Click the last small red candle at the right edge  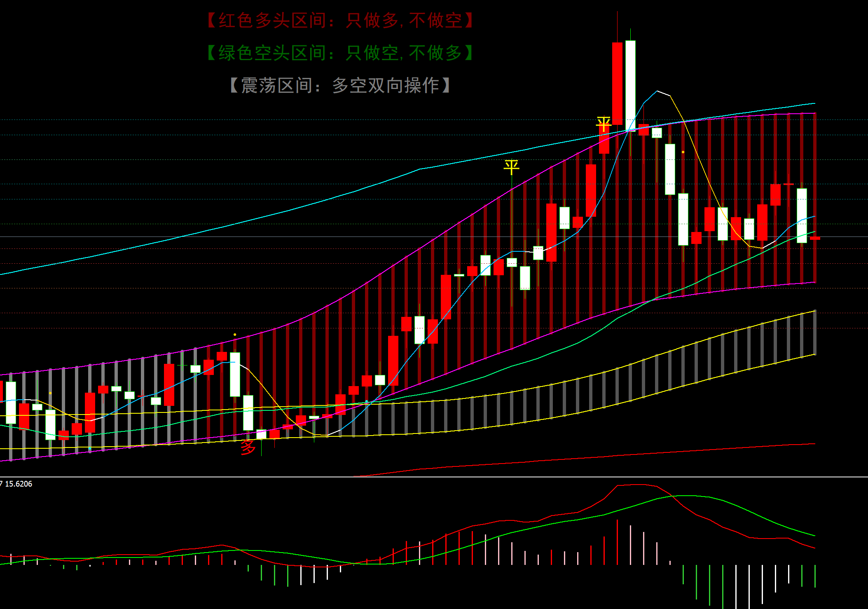(815, 238)
